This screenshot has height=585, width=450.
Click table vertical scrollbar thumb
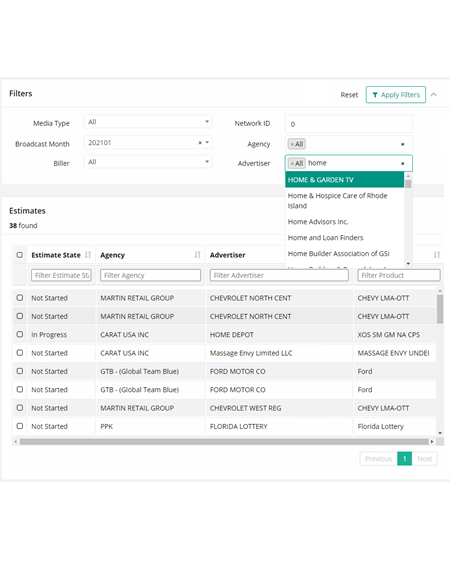click(x=440, y=309)
